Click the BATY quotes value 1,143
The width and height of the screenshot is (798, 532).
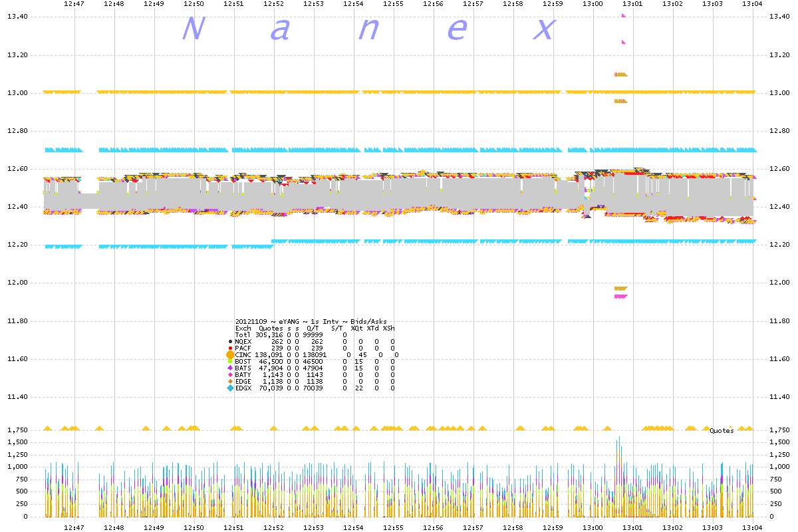coord(273,374)
